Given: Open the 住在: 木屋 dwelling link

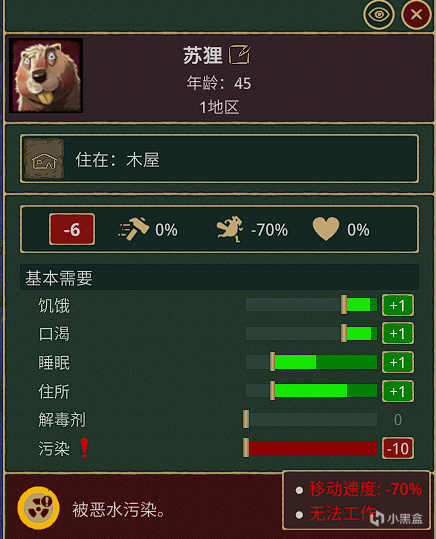Looking at the screenshot, I should [x=219, y=159].
